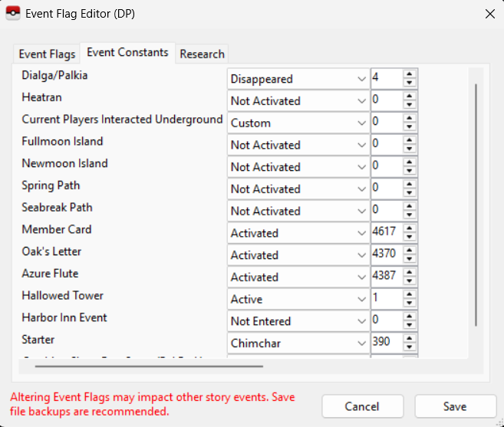
Task: Decrease the Starter numeric value
Action: point(410,347)
